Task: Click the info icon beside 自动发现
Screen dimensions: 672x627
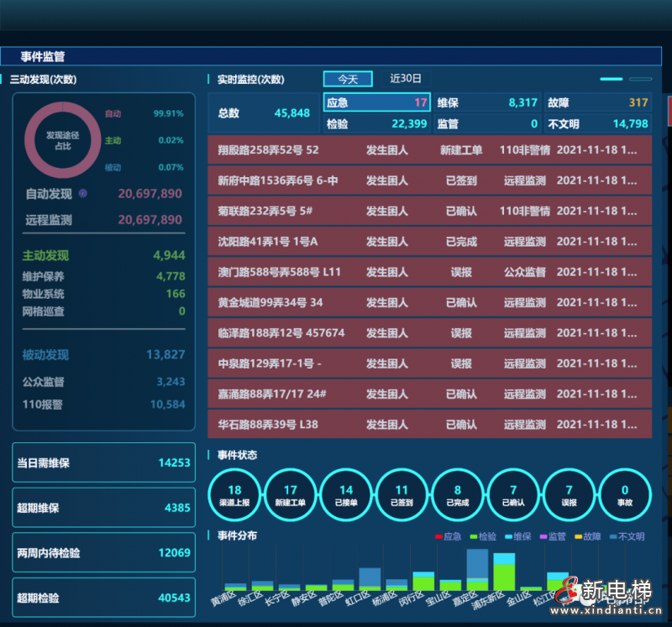Action: point(82,194)
